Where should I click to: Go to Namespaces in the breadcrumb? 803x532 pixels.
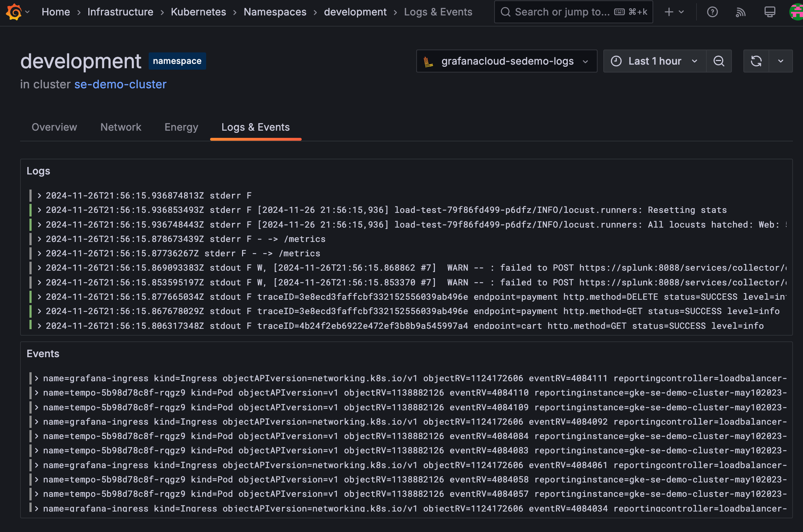click(x=275, y=12)
